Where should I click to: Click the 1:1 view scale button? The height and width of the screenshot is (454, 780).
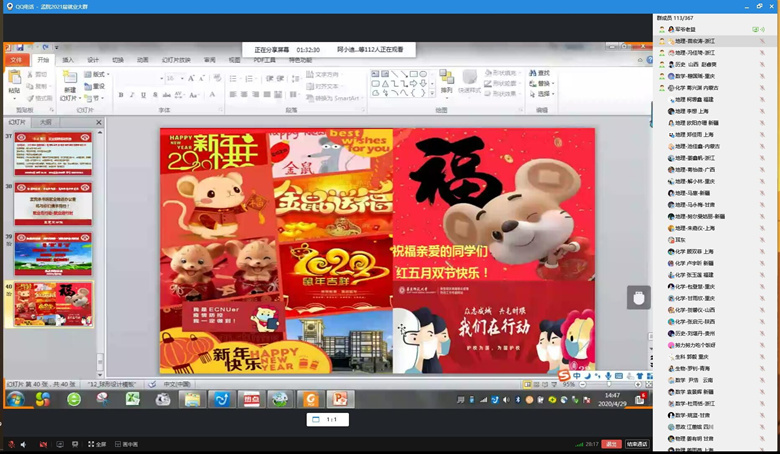[327, 420]
